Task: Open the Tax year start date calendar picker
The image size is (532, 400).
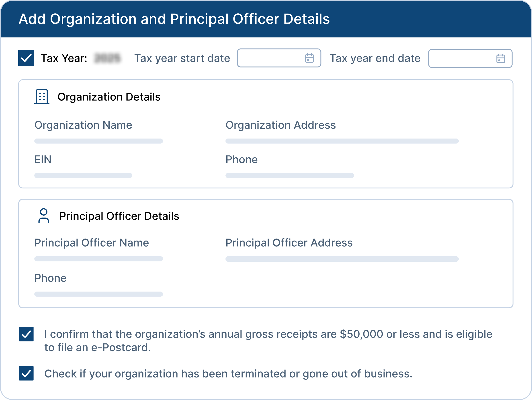Action: (279, 58)
